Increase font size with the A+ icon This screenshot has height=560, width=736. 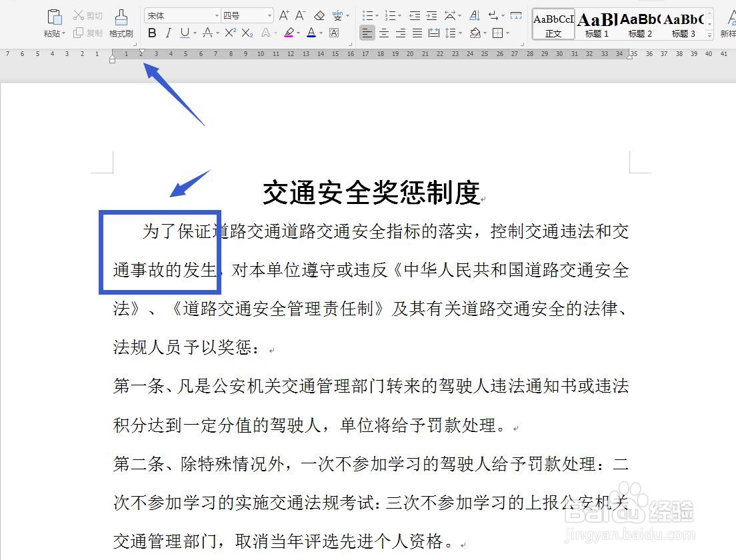coord(284,15)
